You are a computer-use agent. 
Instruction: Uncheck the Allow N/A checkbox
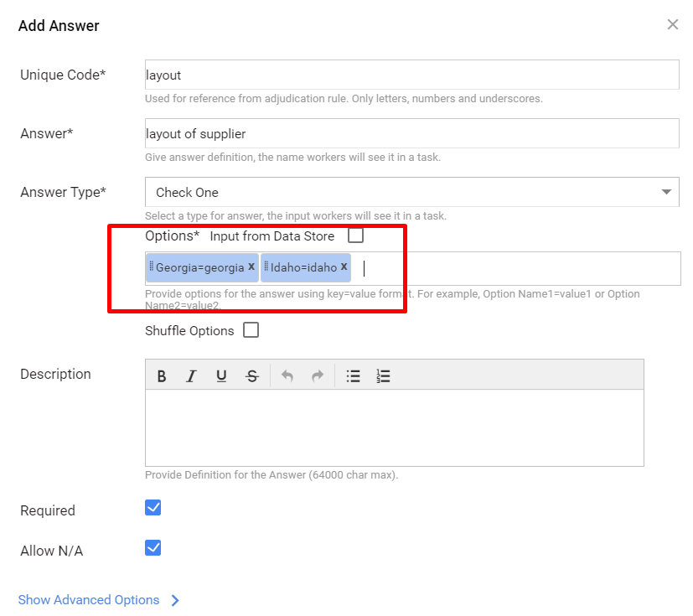tap(153, 548)
